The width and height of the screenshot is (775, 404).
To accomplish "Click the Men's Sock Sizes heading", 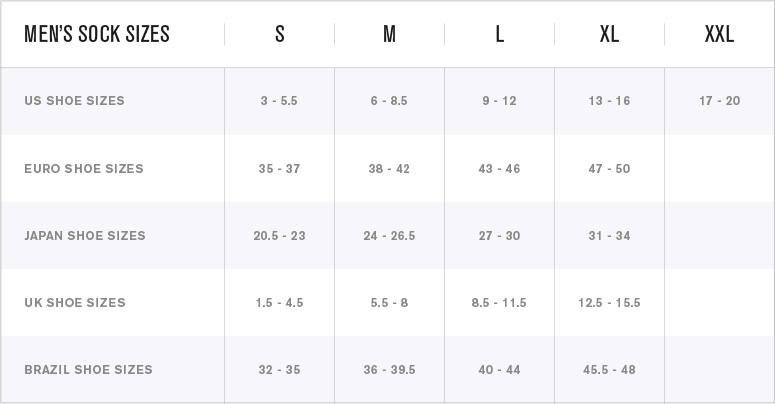I will pyautogui.click(x=97, y=34).
